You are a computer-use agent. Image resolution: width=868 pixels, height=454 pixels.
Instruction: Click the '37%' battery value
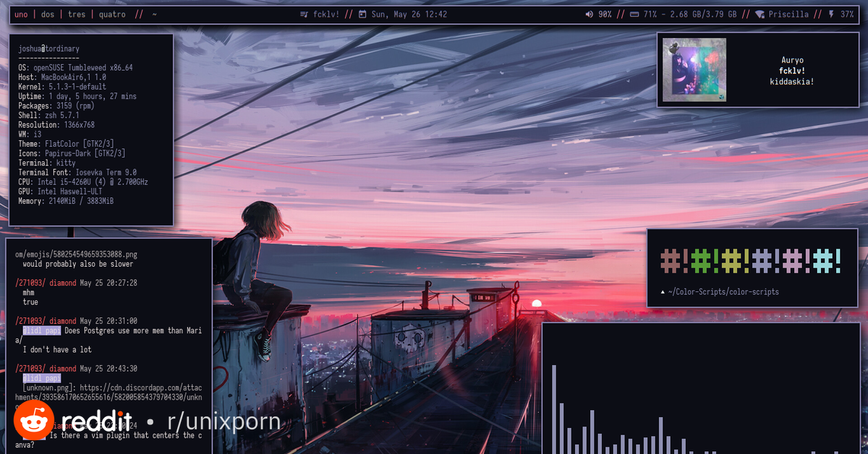(x=847, y=14)
